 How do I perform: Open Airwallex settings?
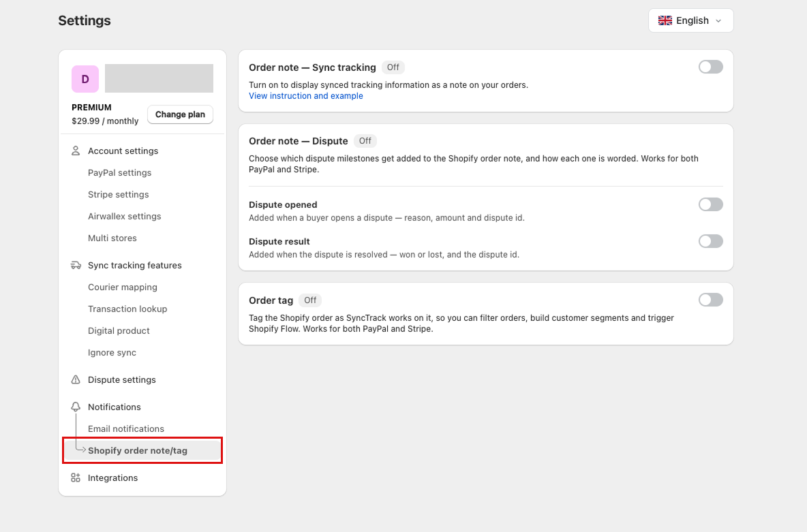click(x=125, y=217)
